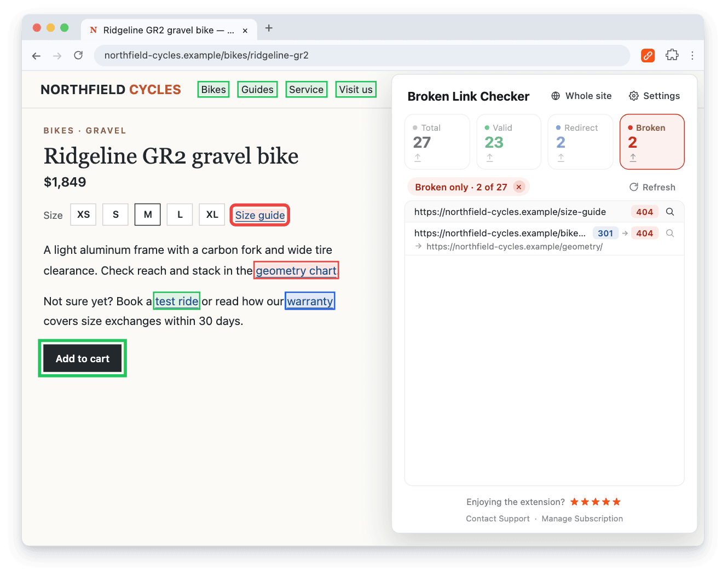Select size M
This screenshot has width=728, height=569.
[x=148, y=214]
